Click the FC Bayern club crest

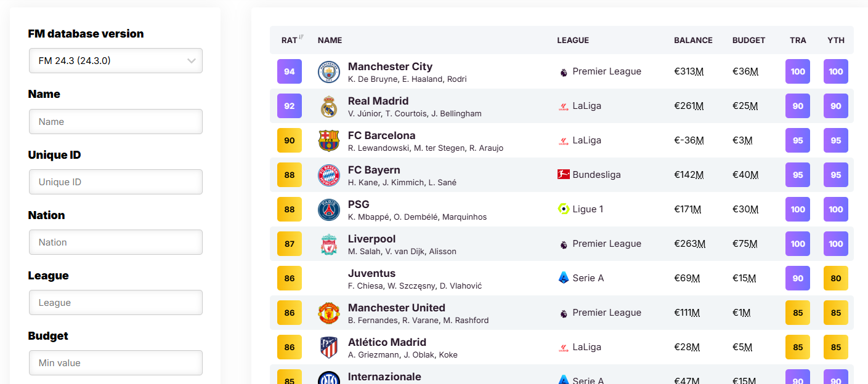329,175
